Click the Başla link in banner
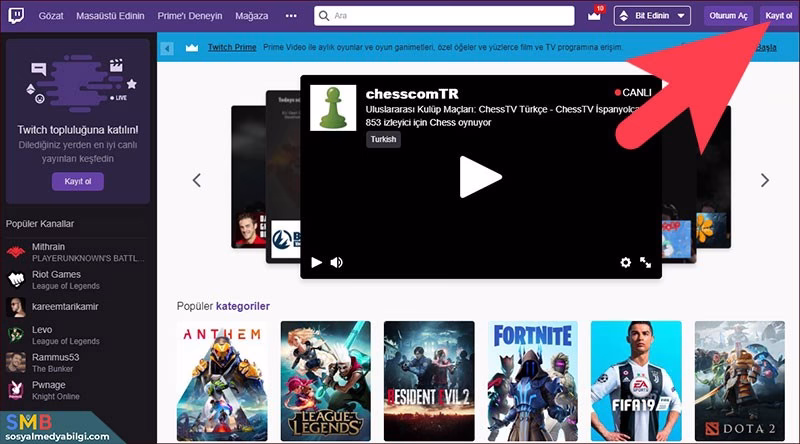The image size is (800, 444). coord(766,47)
